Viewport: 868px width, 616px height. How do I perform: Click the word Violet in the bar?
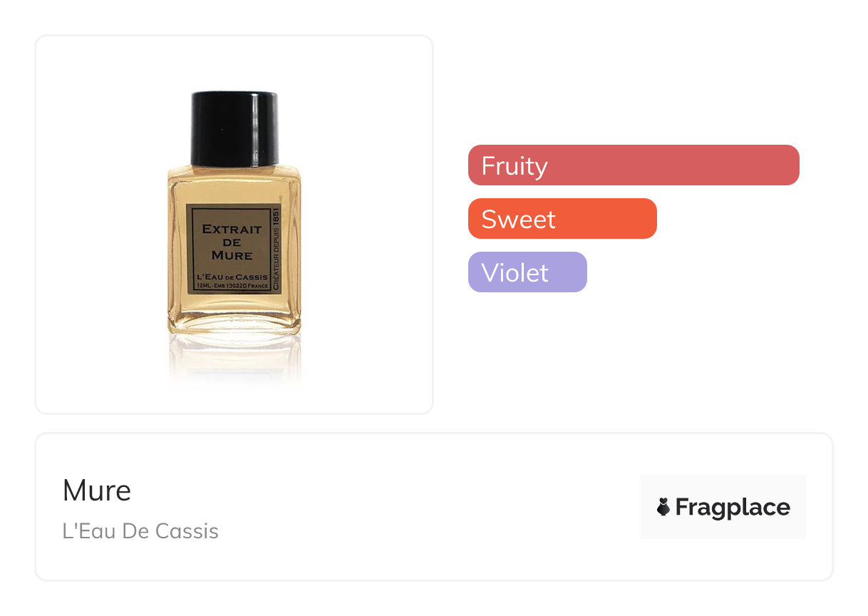click(515, 272)
